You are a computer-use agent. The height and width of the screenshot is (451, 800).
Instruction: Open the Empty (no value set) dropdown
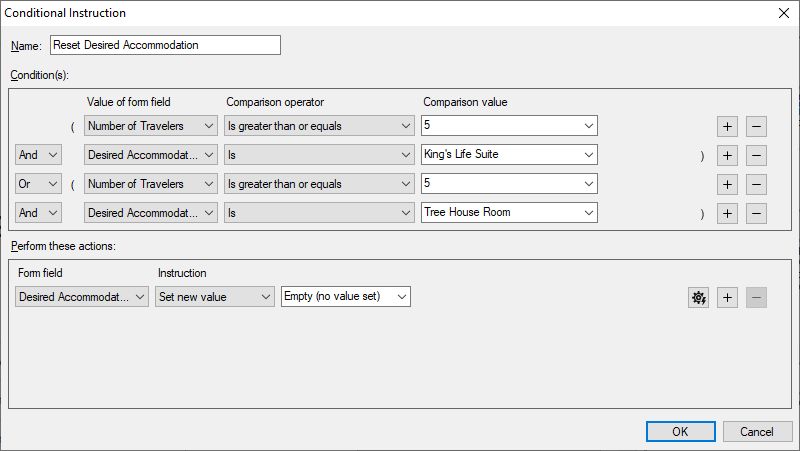pyautogui.click(x=346, y=296)
